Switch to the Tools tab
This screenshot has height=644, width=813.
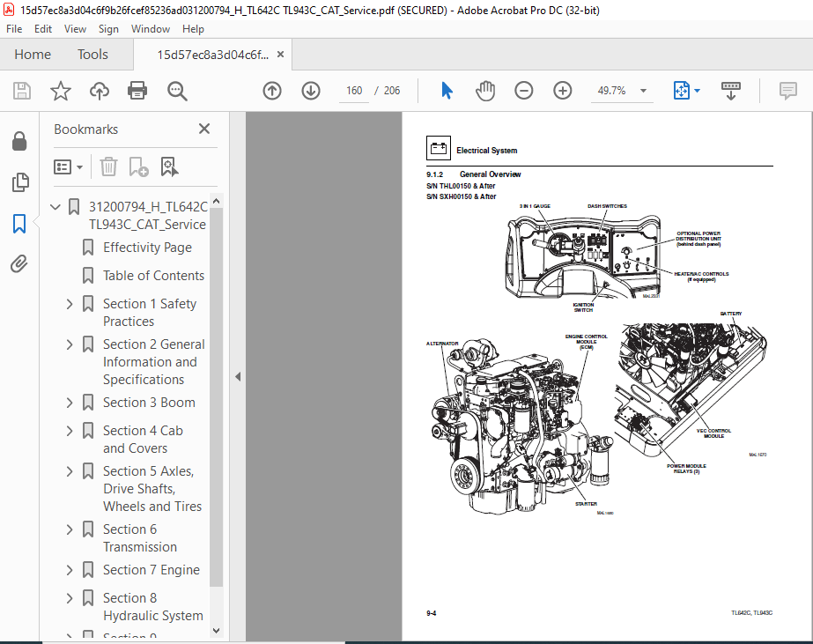[92, 54]
